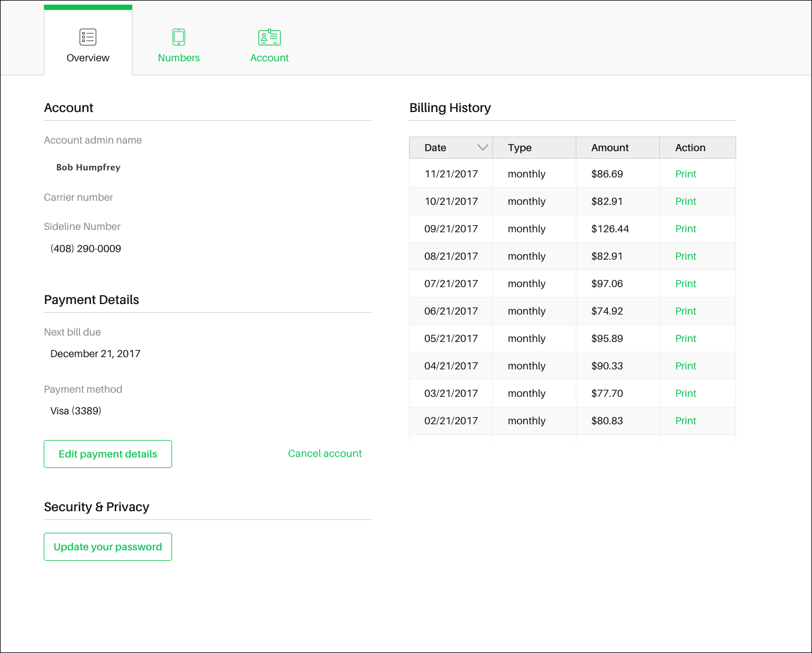Switch to the Account tab label
Screen dimensions: 812x653
[x=269, y=58]
